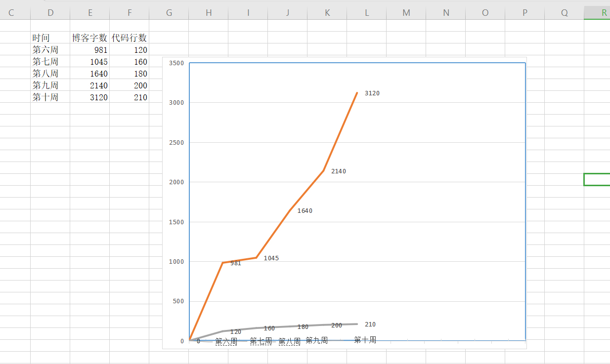610x364 pixels.
Task: Click the y-axis value 1500
Action: [176, 222]
